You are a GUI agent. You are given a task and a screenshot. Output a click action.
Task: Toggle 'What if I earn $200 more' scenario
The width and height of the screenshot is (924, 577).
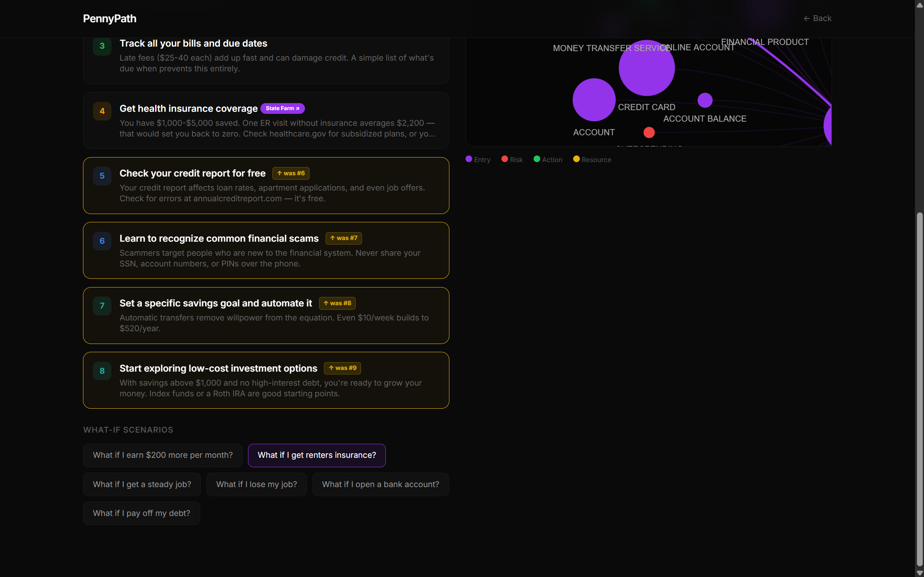click(x=163, y=455)
